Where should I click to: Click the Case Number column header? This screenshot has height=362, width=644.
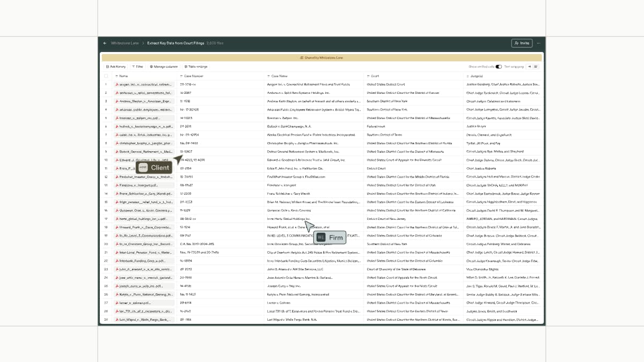[192, 76]
